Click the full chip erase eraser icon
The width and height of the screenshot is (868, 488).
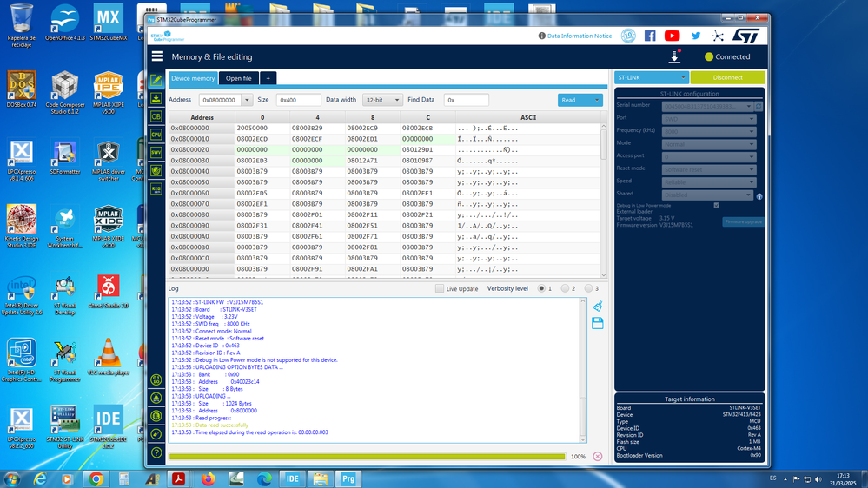point(156,434)
